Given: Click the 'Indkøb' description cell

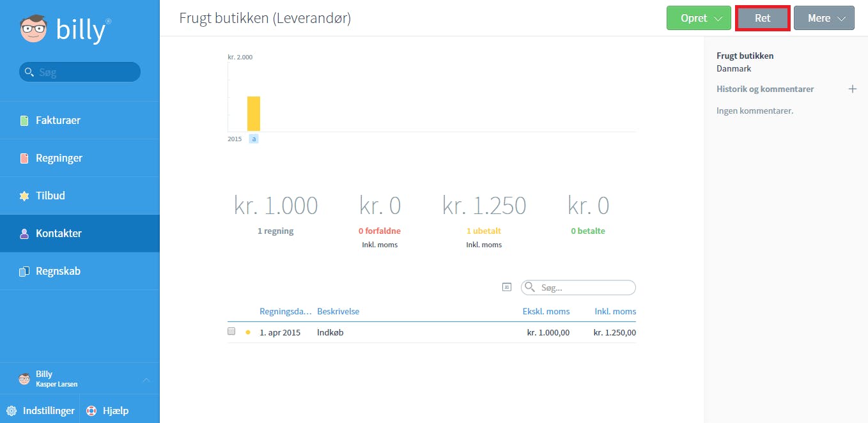Looking at the screenshot, I should 330,332.
